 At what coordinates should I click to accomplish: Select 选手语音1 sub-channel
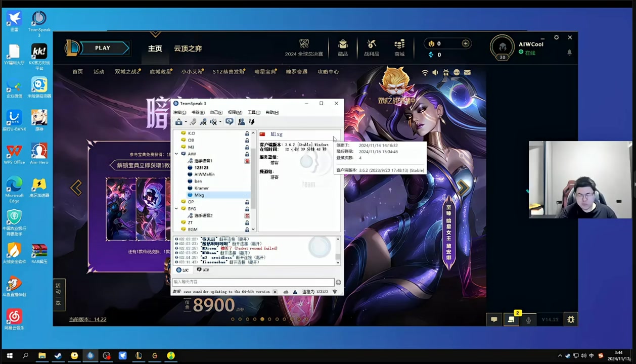click(x=203, y=161)
